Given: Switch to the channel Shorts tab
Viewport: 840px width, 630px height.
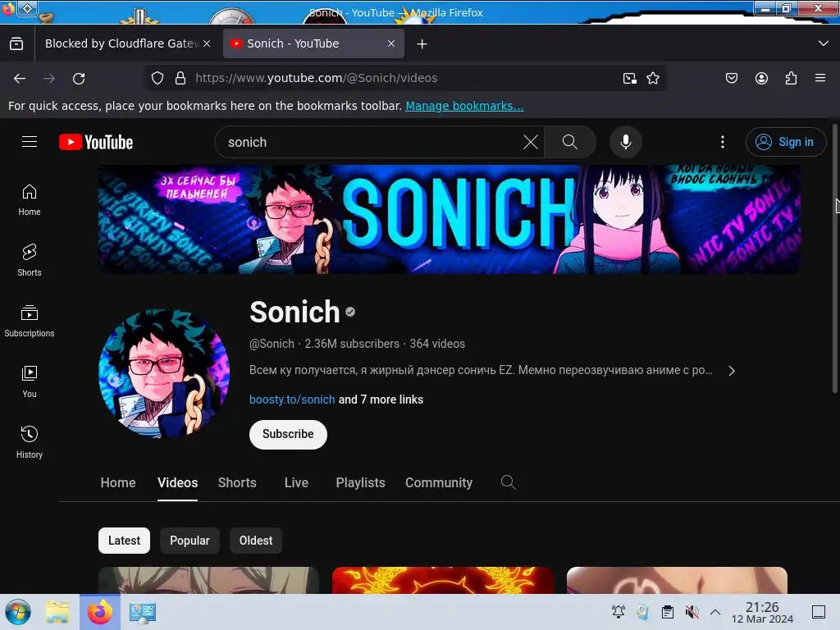Looking at the screenshot, I should tap(237, 482).
